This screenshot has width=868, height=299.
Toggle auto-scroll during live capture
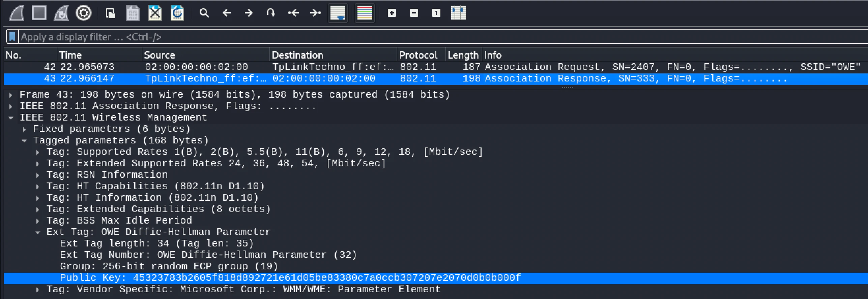click(338, 13)
